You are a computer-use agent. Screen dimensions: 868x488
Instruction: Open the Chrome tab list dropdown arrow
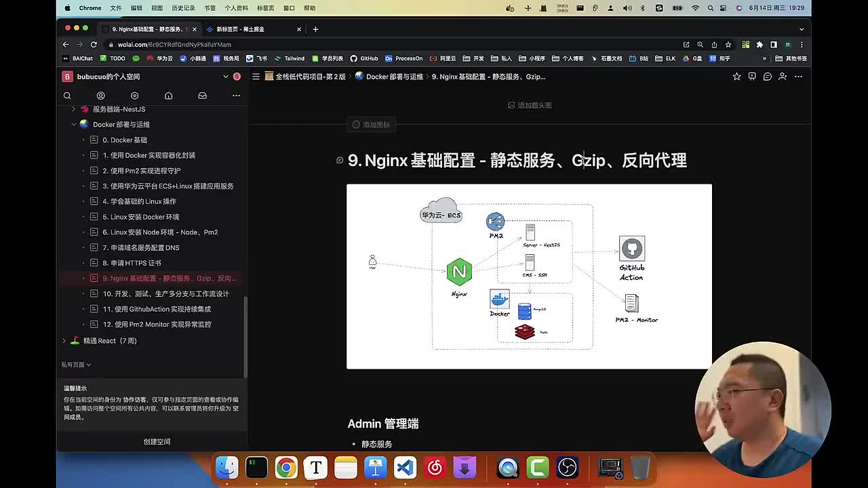(x=802, y=29)
